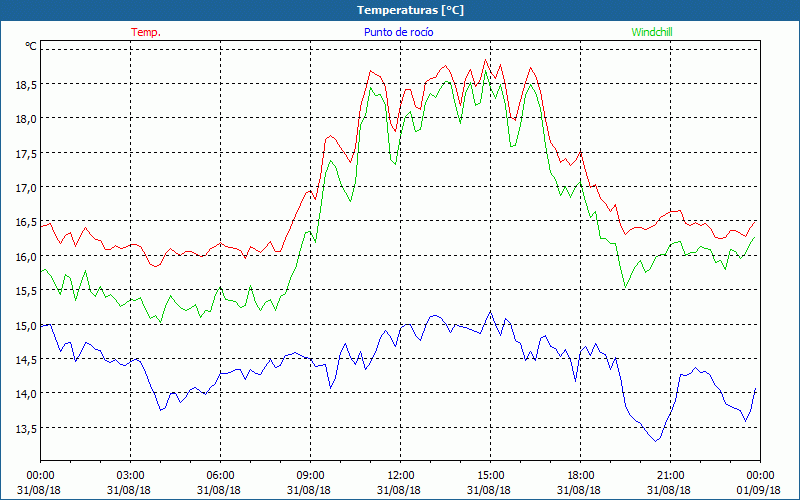Click the 13,5 y-axis value
Image resolution: width=800 pixels, height=500 pixels.
[x=26, y=429]
